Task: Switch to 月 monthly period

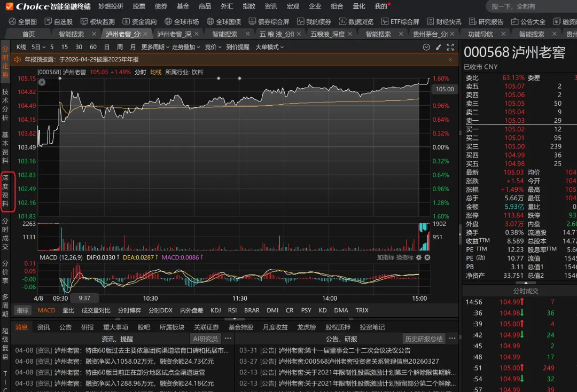Action: click(133, 47)
